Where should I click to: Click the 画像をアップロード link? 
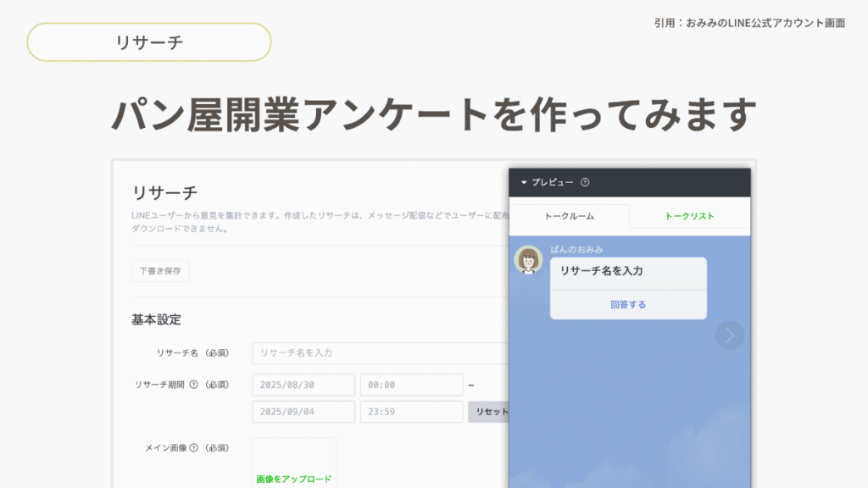(x=294, y=479)
